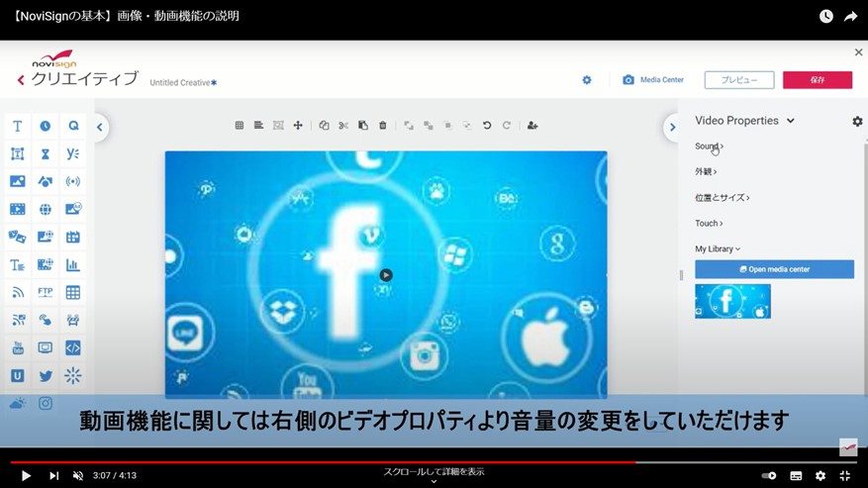Open the Video Properties dropdown
868x488 pixels.
[744, 121]
